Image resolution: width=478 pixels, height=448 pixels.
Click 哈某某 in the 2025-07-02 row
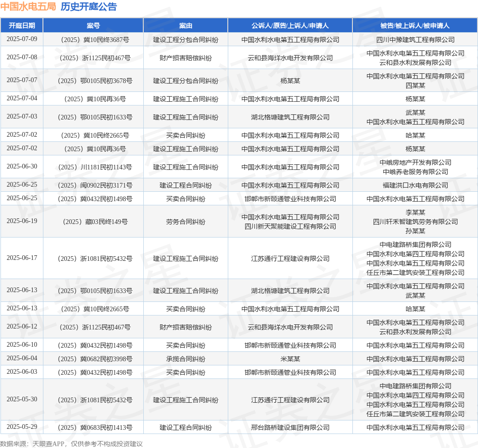(415, 135)
